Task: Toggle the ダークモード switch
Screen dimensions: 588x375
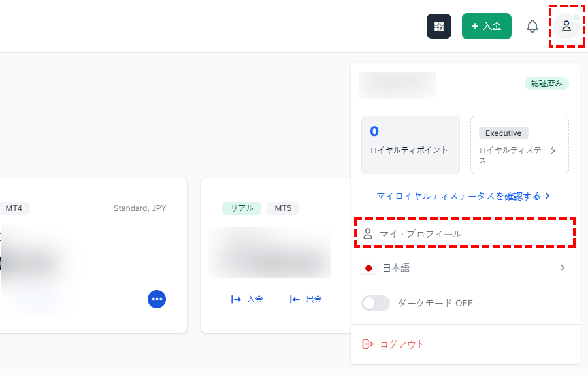Action: pyautogui.click(x=376, y=303)
